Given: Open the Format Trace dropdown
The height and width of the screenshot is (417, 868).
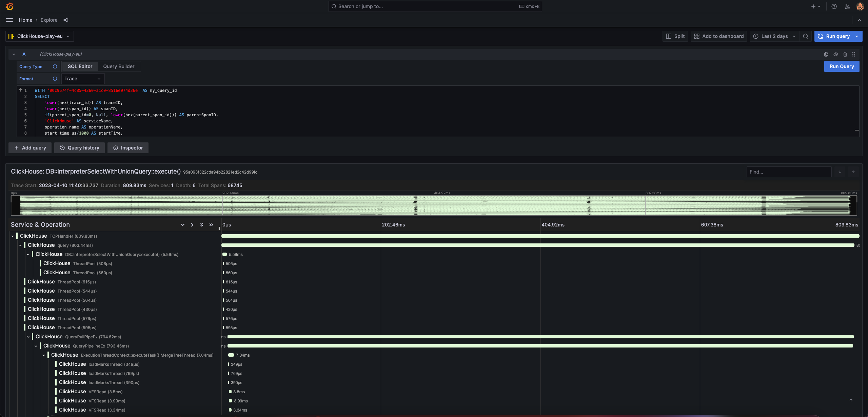Looking at the screenshot, I should [82, 79].
